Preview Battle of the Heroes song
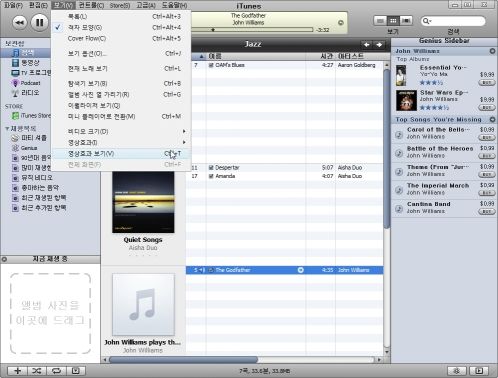Image resolution: width=498 pixels, height=378 pixels. coord(399,153)
